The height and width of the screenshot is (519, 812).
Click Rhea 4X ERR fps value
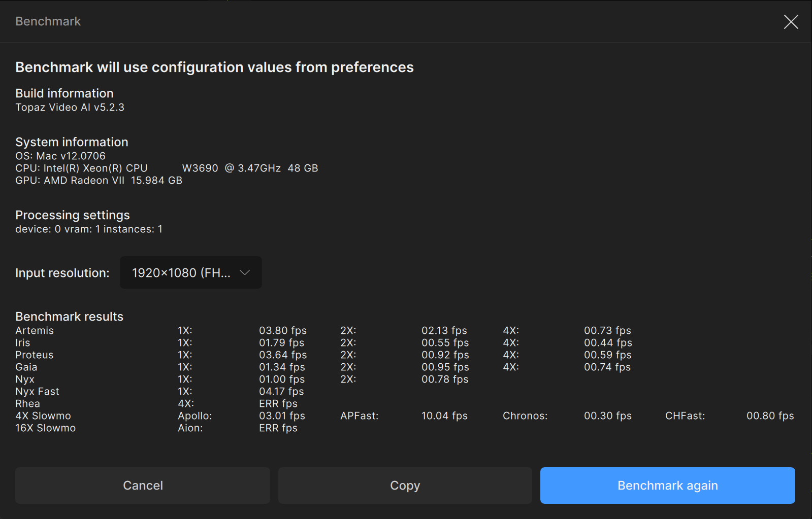[x=278, y=404]
